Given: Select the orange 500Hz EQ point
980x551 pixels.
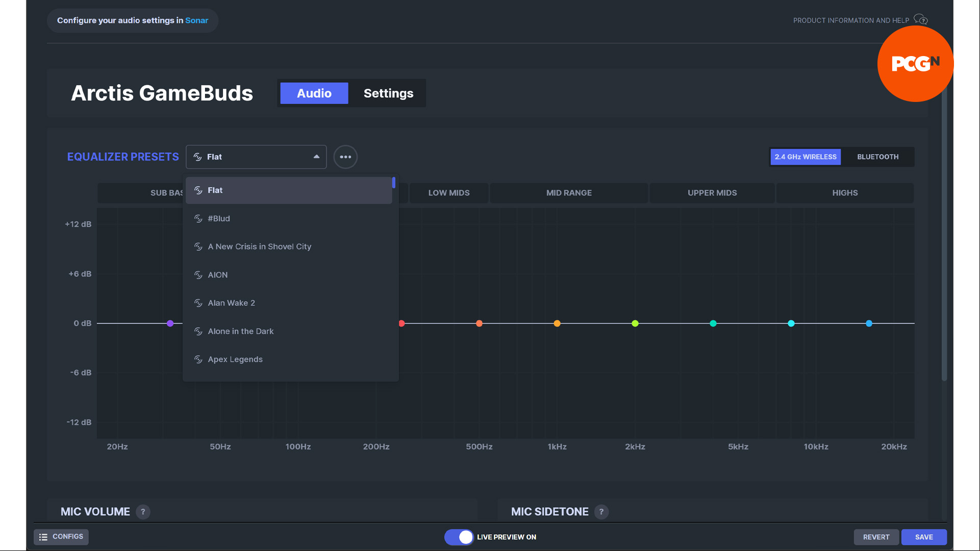Looking at the screenshot, I should click(x=479, y=324).
